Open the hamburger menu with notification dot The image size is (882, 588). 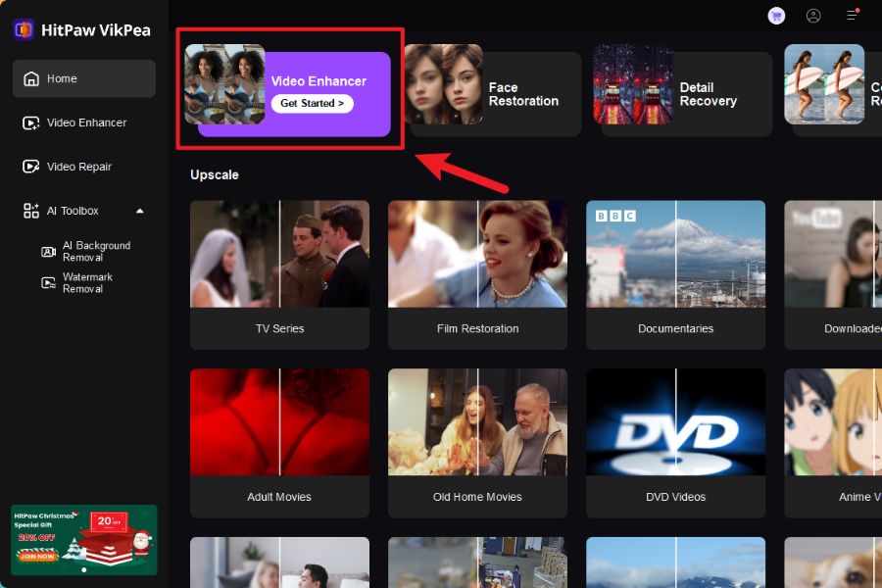click(852, 16)
